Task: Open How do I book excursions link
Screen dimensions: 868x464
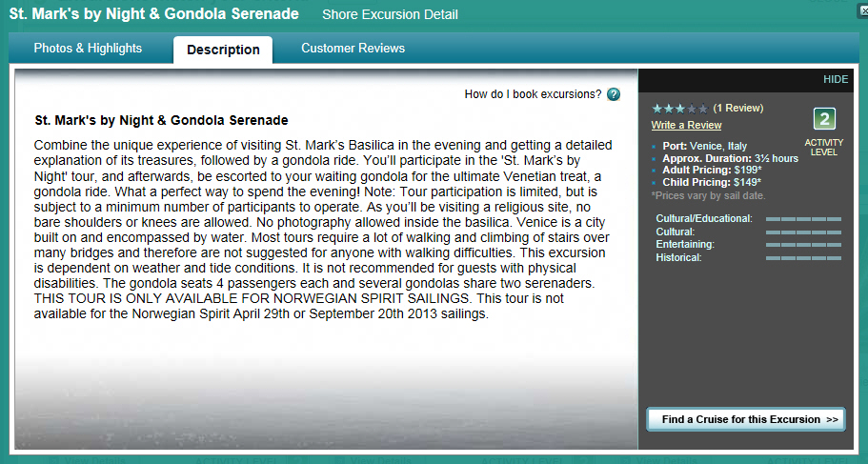Action: [x=533, y=94]
